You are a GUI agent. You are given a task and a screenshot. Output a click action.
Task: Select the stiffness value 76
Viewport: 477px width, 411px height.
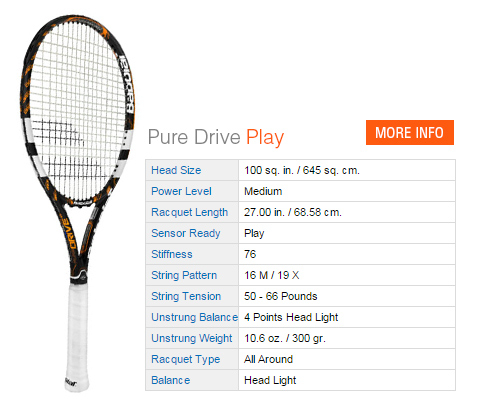coord(250,254)
